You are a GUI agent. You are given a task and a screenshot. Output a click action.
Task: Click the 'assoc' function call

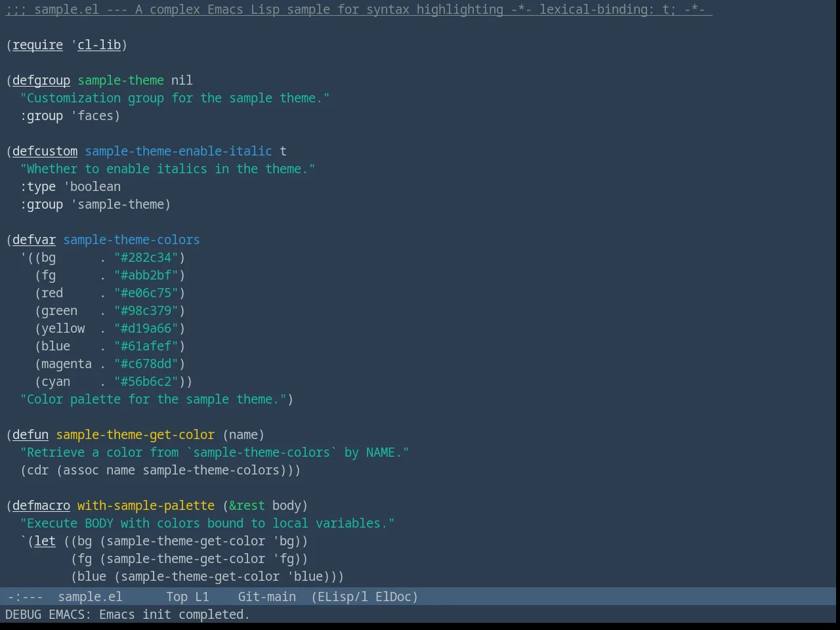(x=81, y=470)
